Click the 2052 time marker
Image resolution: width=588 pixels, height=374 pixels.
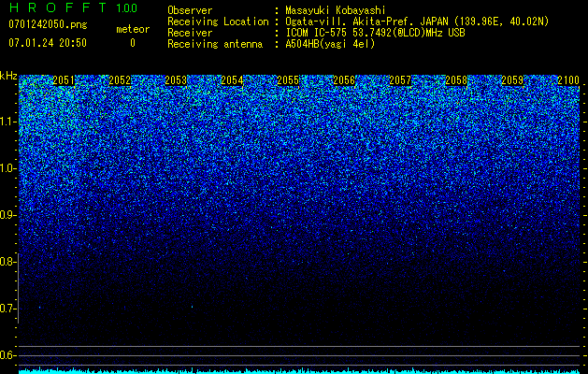[x=120, y=80]
